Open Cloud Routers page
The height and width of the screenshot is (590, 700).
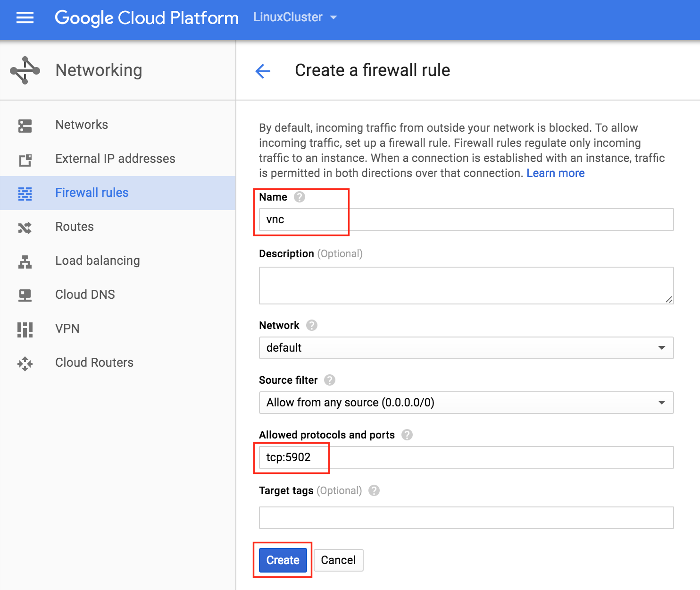(118, 362)
